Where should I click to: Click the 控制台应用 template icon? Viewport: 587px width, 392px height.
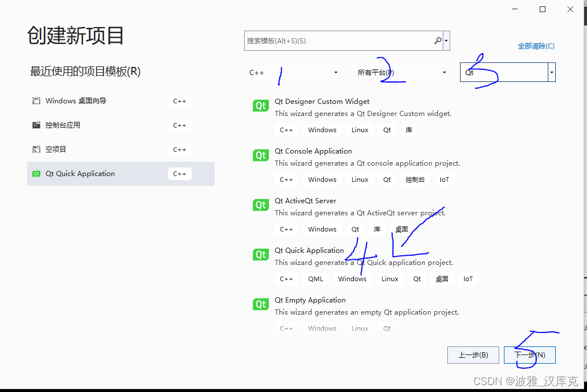36,125
